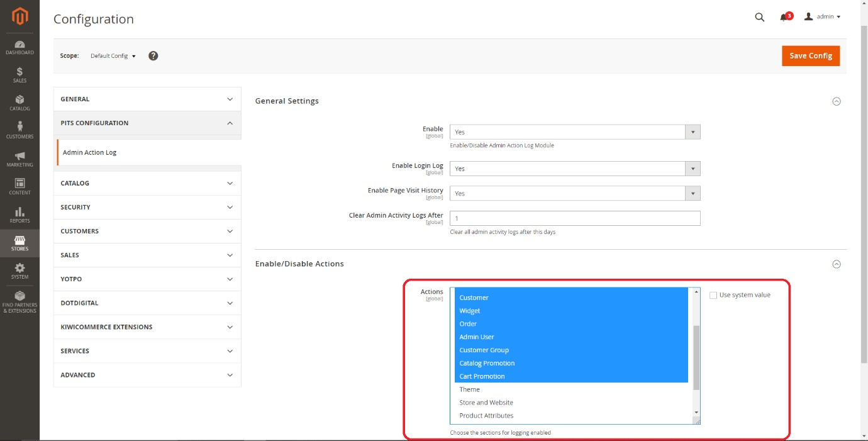The height and width of the screenshot is (441, 868).
Task: Click the Actions list scrollbar
Action: (696, 359)
